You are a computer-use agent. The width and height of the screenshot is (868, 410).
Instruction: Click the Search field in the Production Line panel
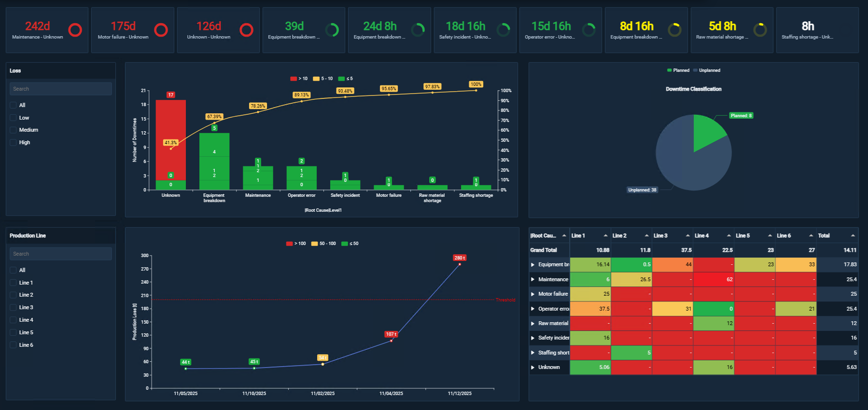click(61, 254)
